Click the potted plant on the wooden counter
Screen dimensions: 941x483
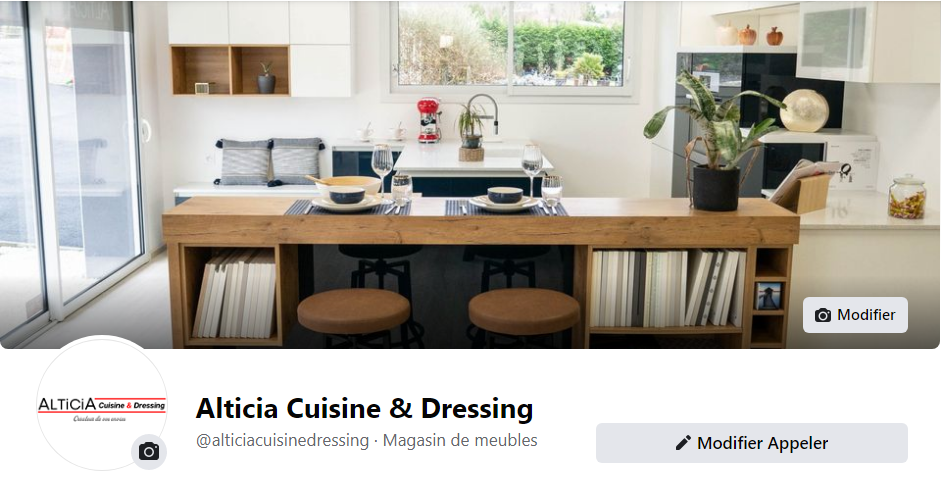click(714, 144)
